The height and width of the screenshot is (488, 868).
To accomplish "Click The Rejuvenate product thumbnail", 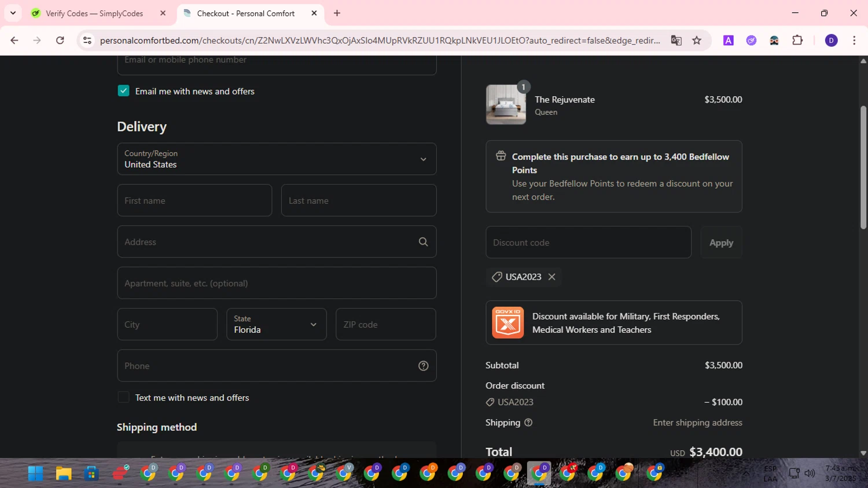I will [x=506, y=105].
